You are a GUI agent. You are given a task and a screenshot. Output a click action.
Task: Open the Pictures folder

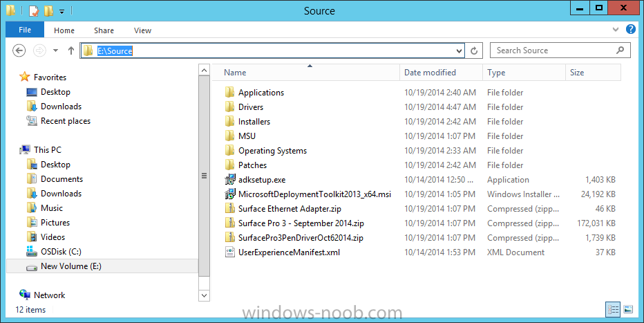(x=55, y=223)
